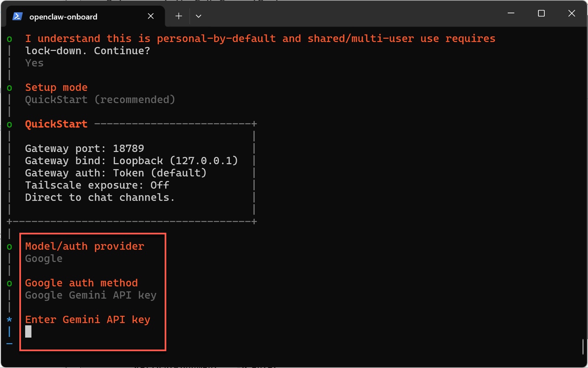Image resolution: width=588 pixels, height=368 pixels.
Task: Minimize the terminal window
Action: tap(511, 13)
